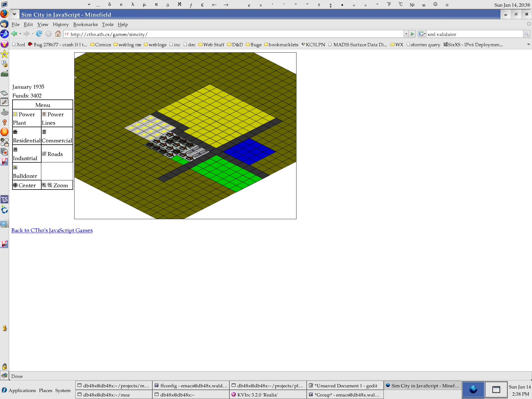Open the Applications menu in the panel

coord(19,390)
